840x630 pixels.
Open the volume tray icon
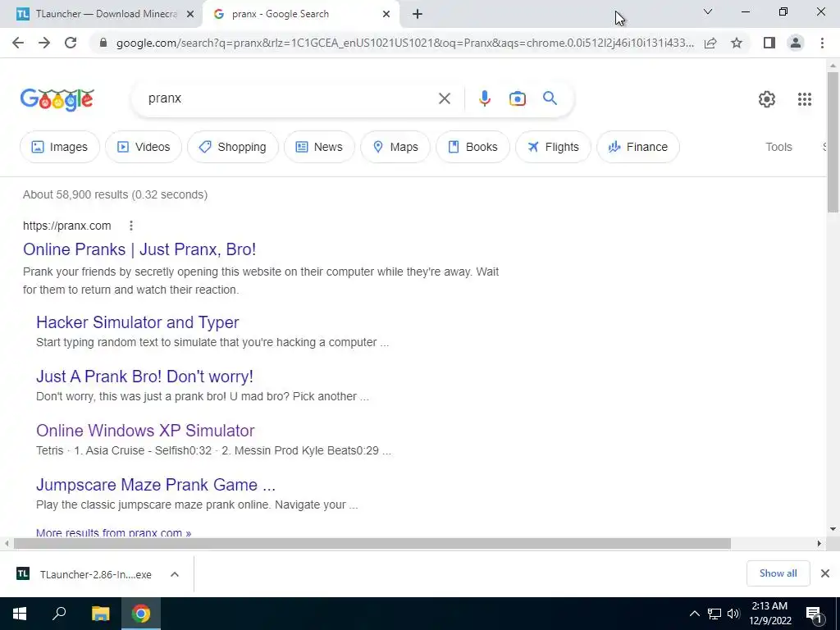pyautogui.click(x=733, y=614)
